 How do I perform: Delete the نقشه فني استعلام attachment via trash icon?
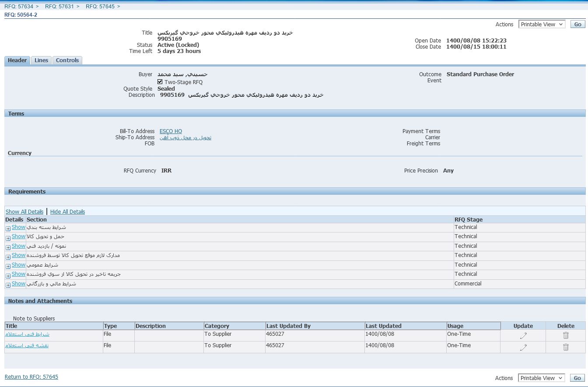tap(566, 347)
